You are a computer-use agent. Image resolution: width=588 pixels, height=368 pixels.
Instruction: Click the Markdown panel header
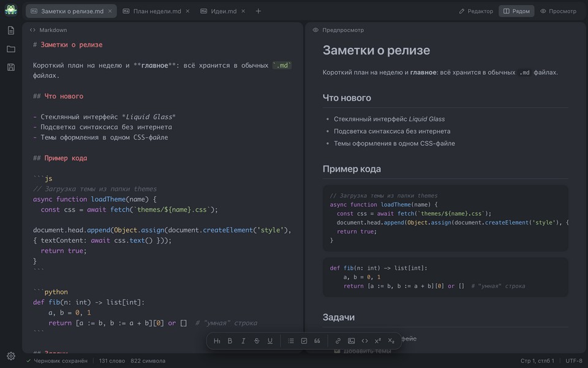click(x=48, y=30)
